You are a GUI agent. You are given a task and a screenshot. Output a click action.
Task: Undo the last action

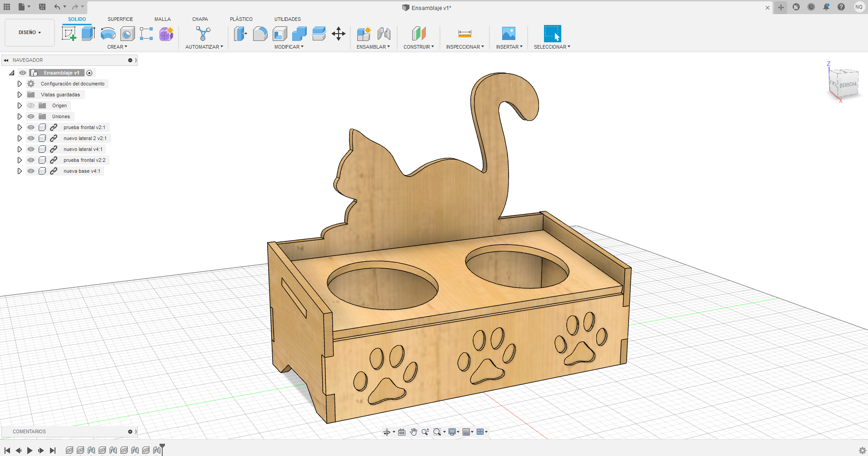click(57, 7)
